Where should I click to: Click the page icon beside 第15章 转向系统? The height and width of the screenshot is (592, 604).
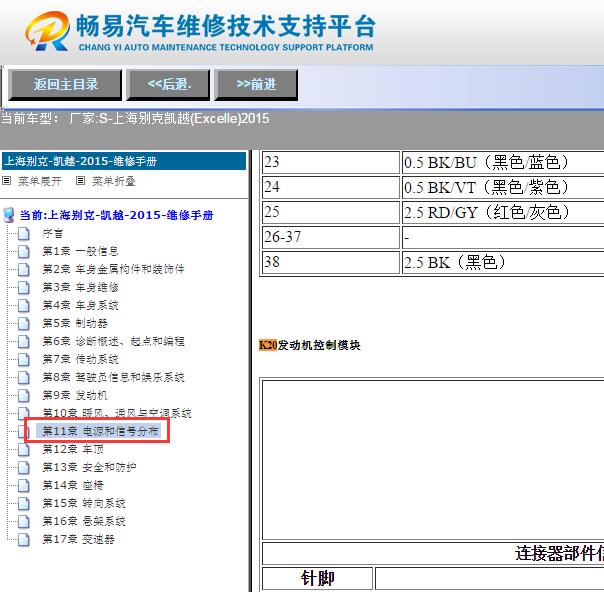tap(23, 503)
